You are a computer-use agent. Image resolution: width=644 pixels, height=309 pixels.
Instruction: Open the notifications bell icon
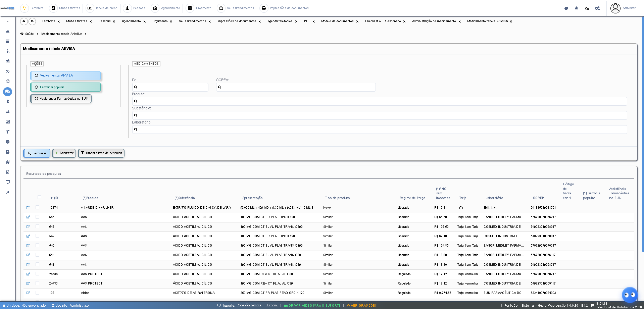pyautogui.click(x=577, y=8)
